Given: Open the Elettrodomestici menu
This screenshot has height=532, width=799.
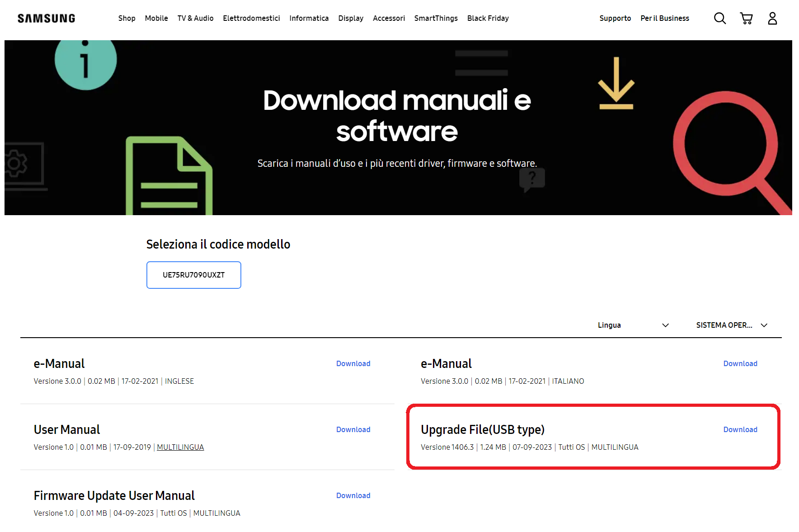Looking at the screenshot, I should 251,18.
